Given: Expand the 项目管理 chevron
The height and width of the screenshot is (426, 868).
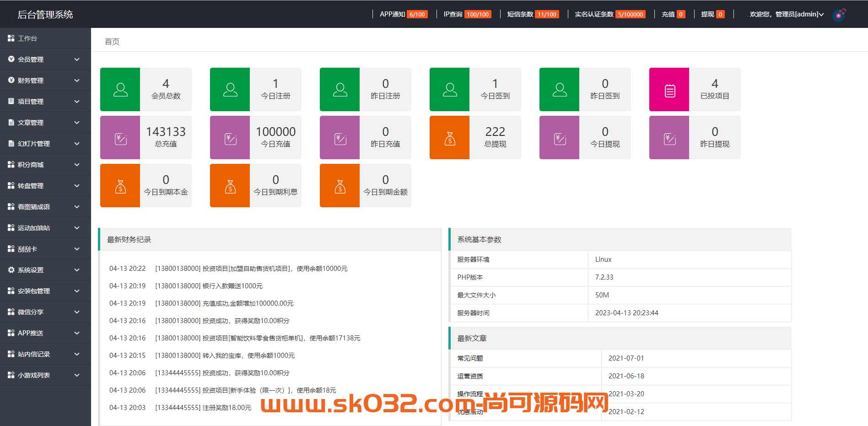Looking at the screenshot, I should tap(77, 102).
